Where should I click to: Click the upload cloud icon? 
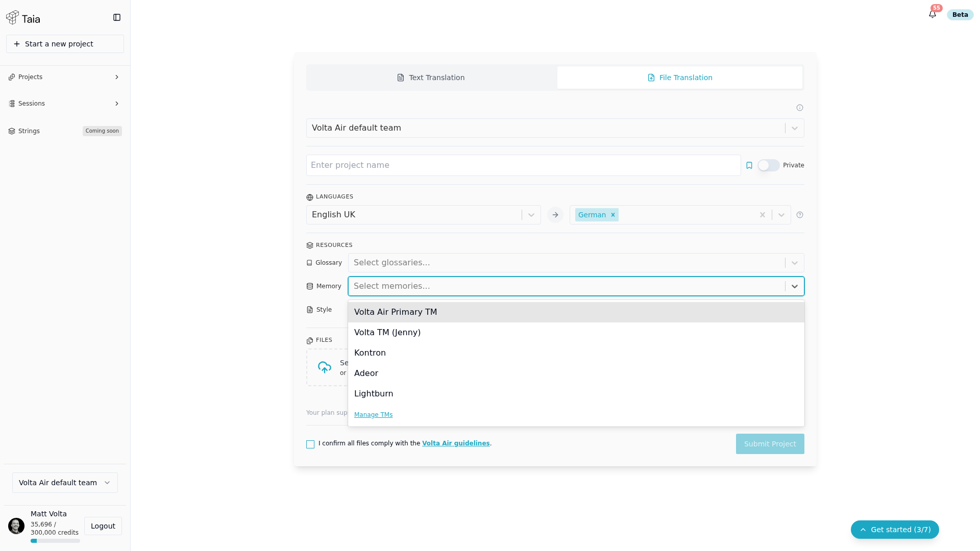325,367
